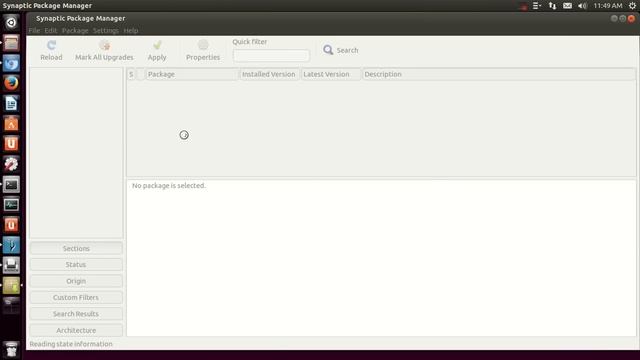Close the Synaptic Package Manager window
This screenshot has width=640, height=360.
(x=631, y=18)
